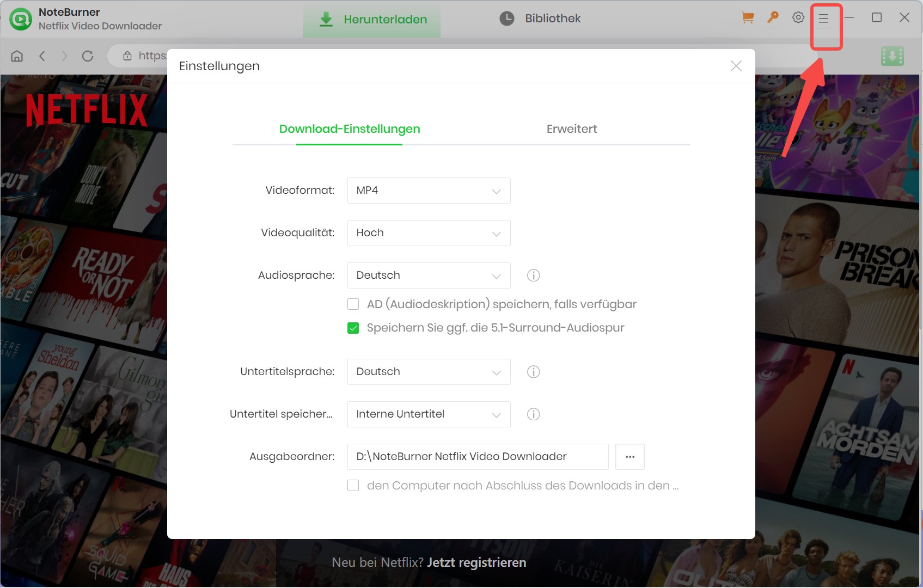Open settings via the gear icon
This screenshot has height=588, width=923.
pyautogui.click(x=798, y=17)
